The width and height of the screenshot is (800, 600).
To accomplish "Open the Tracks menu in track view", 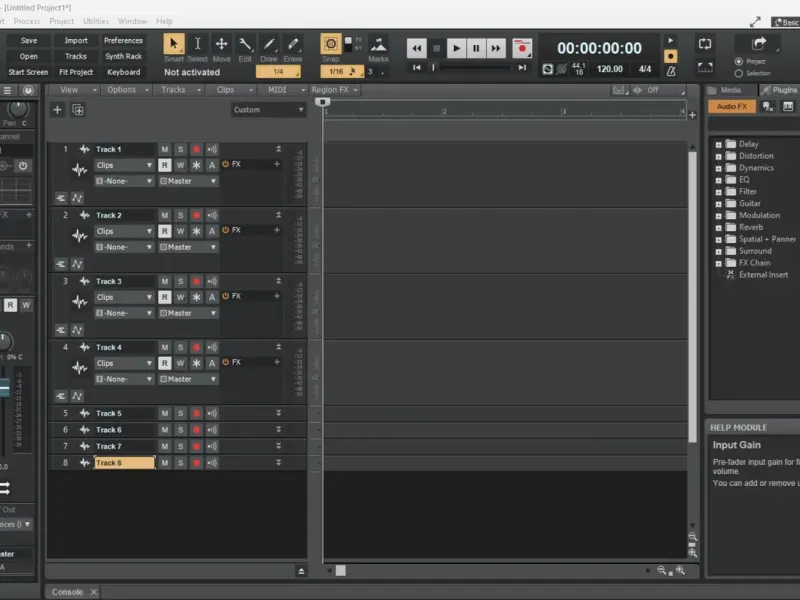I will [180, 90].
